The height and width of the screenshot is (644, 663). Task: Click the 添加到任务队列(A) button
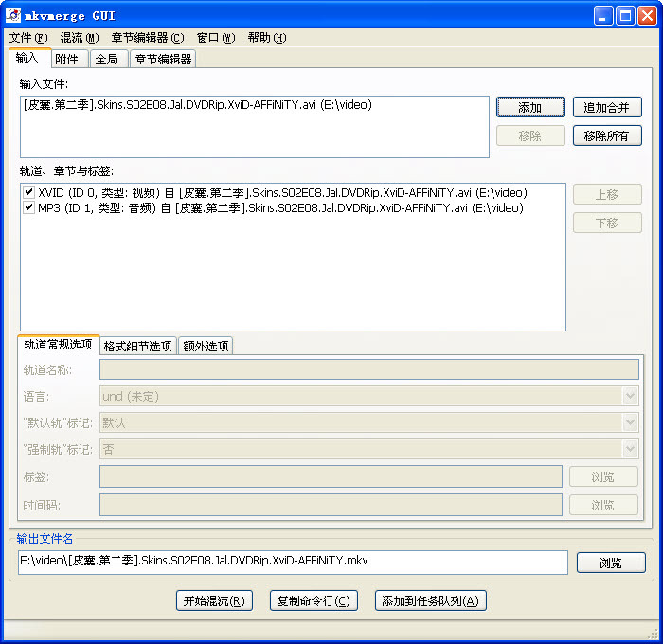(x=430, y=600)
